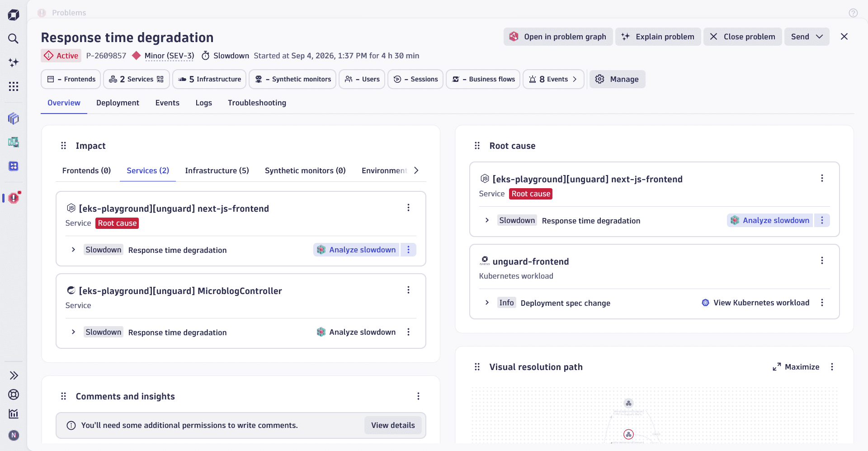Click the Synthetic monitors chip

click(292, 79)
